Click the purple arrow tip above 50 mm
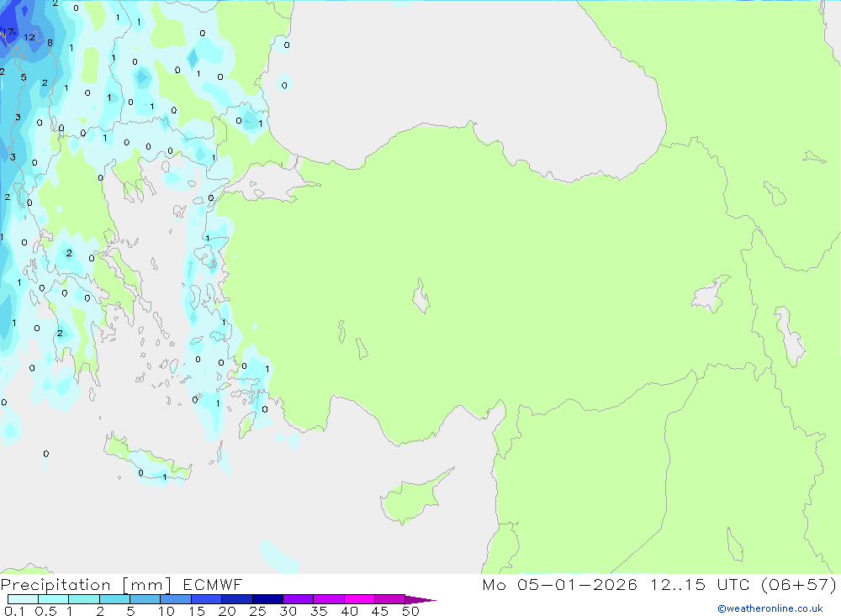Screen dimensions: 841x616 click(x=420, y=599)
